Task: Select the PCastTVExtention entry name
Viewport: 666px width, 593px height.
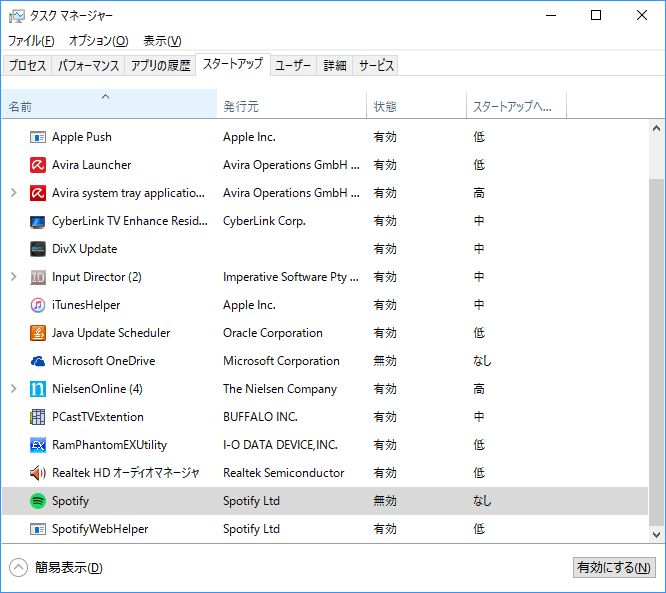Action: pyautogui.click(x=98, y=418)
